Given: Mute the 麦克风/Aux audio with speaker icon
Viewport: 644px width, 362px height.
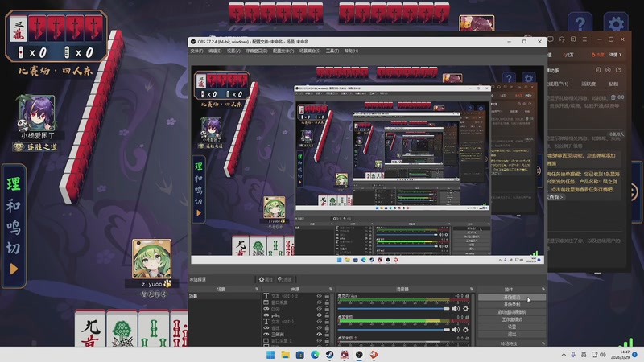Looking at the screenshot, I should (456, 309).
